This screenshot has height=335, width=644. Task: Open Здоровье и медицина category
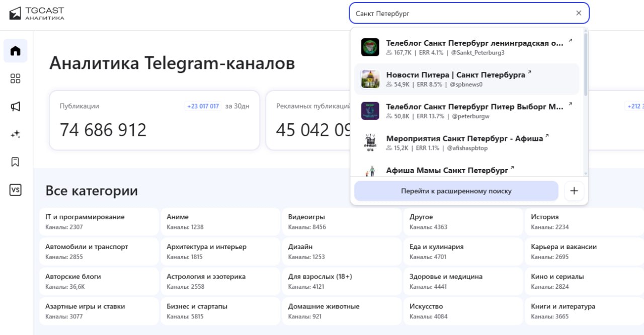[463, 281]
